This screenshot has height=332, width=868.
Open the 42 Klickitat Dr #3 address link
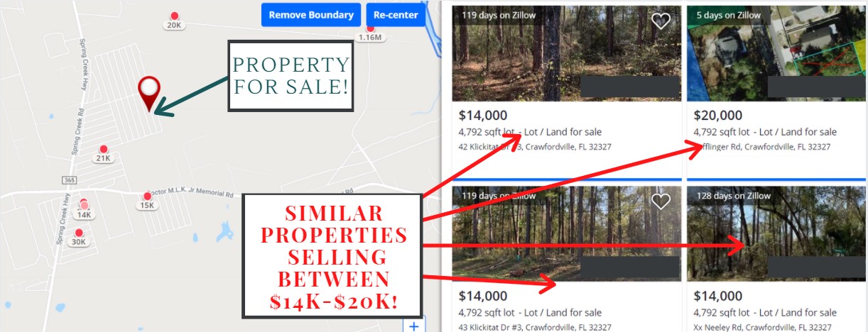[535, 147]
